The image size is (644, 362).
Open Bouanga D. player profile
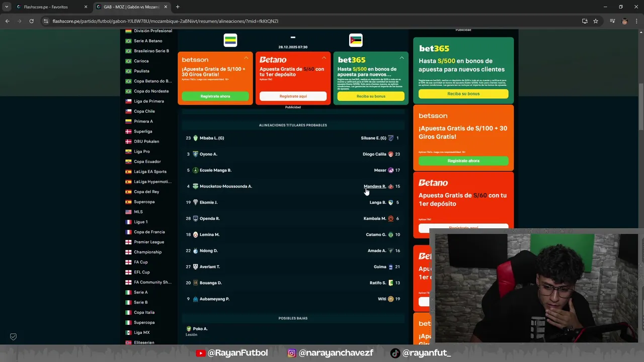211,283
